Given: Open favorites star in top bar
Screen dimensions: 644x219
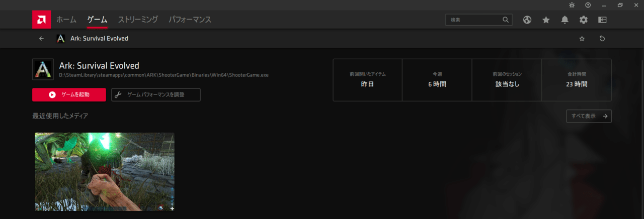Looking at the screenshot, I should 546,20.
